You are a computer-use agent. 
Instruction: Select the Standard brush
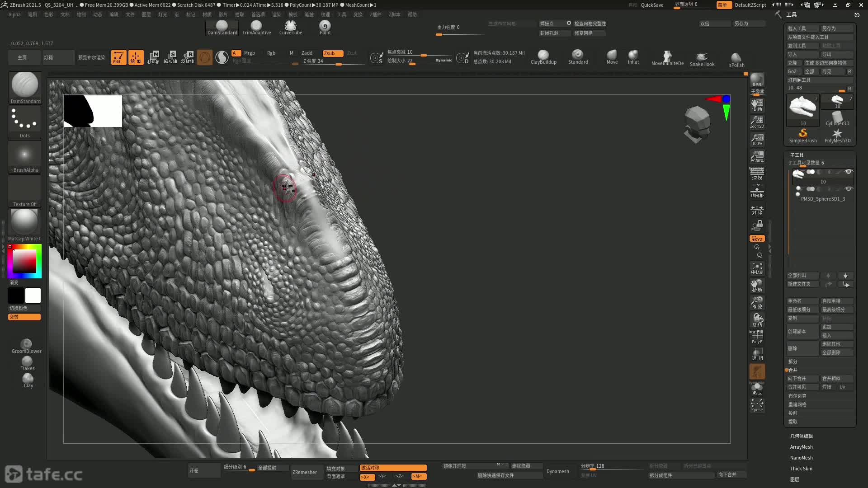pos(578,57)
